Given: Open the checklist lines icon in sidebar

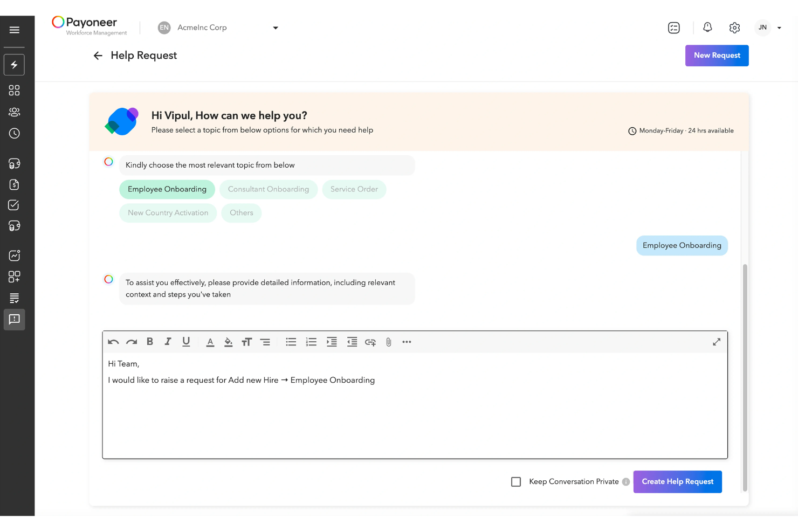Looking at the screenshot, I should pos(15,298).
